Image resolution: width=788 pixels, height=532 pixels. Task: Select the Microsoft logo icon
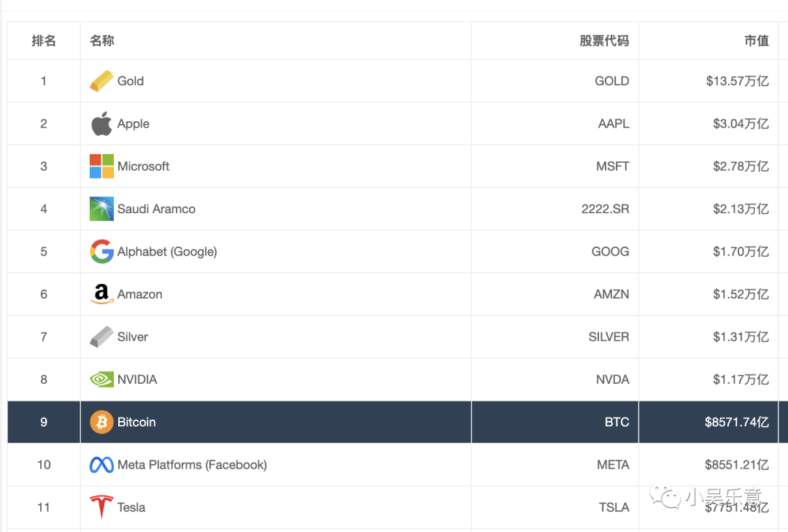(x=101, y=166)
